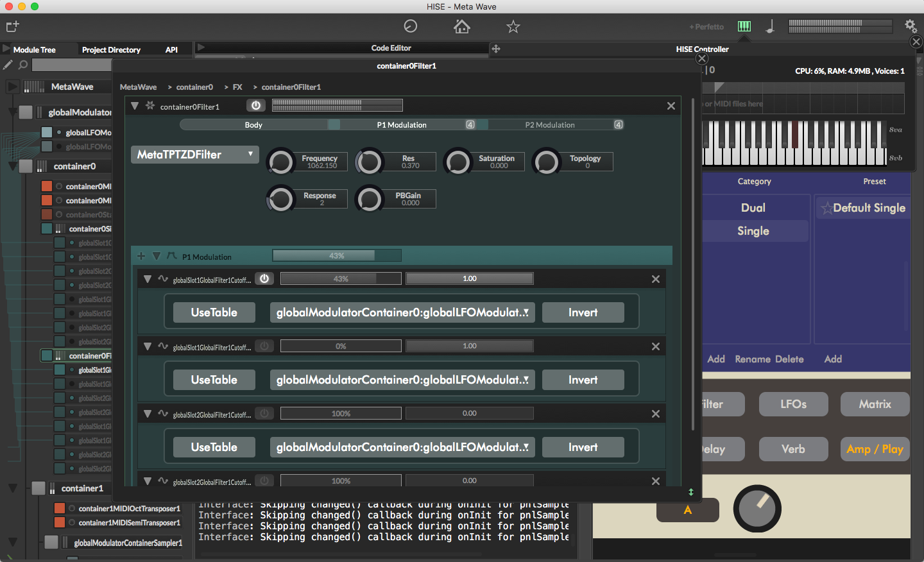This screenshot has width=924, height=562.
Task: Toggle UseTable on first globalSlot1 modulator
Action: tap(214, 312)
